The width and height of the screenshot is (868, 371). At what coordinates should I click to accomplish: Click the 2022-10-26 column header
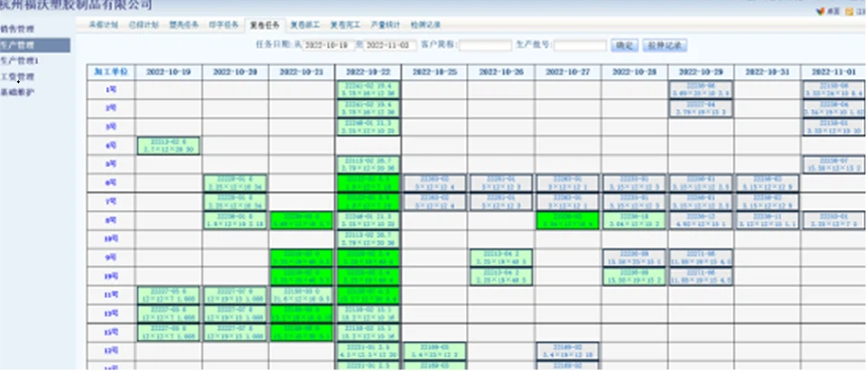click(x=501, y=72)
